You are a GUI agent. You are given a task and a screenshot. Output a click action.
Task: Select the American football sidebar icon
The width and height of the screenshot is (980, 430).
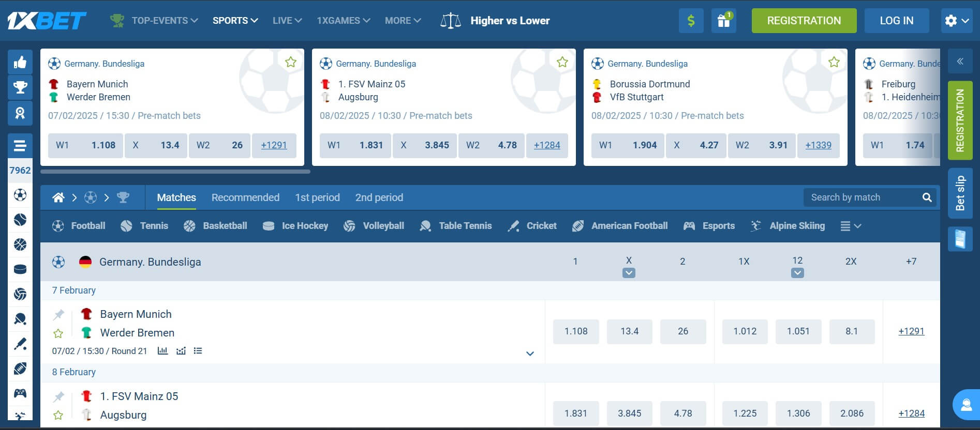coord(20,368)
